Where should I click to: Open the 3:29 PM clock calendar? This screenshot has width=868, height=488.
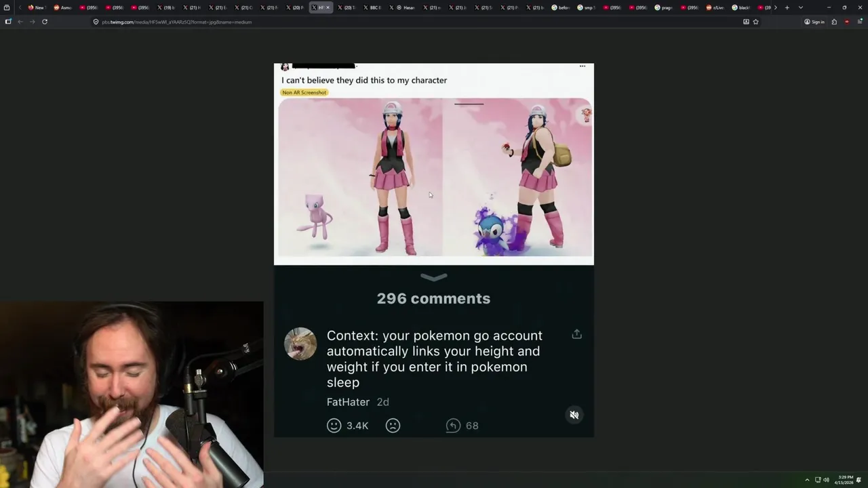point(845,480)
